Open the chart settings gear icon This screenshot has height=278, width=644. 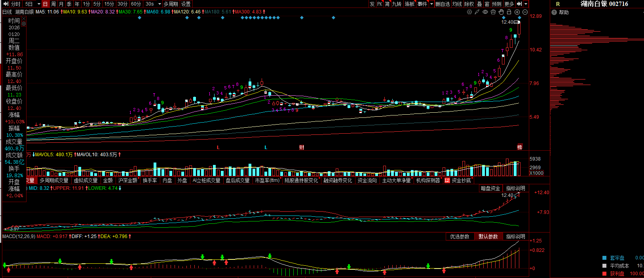(x=469, y=12)
